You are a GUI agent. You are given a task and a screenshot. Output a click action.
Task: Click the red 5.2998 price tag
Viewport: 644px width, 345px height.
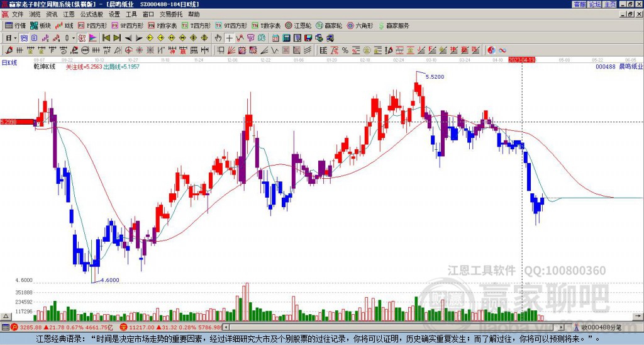pyautogui.click(x=17, y=122)
